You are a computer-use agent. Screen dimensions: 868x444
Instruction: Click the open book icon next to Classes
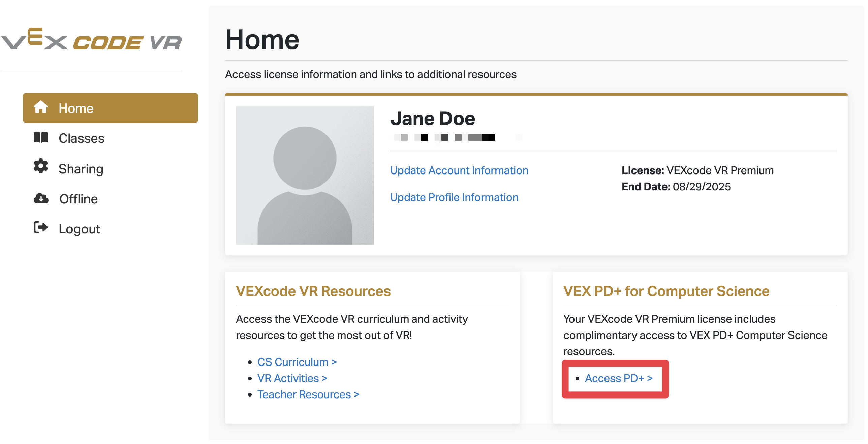tap(41, 137)
